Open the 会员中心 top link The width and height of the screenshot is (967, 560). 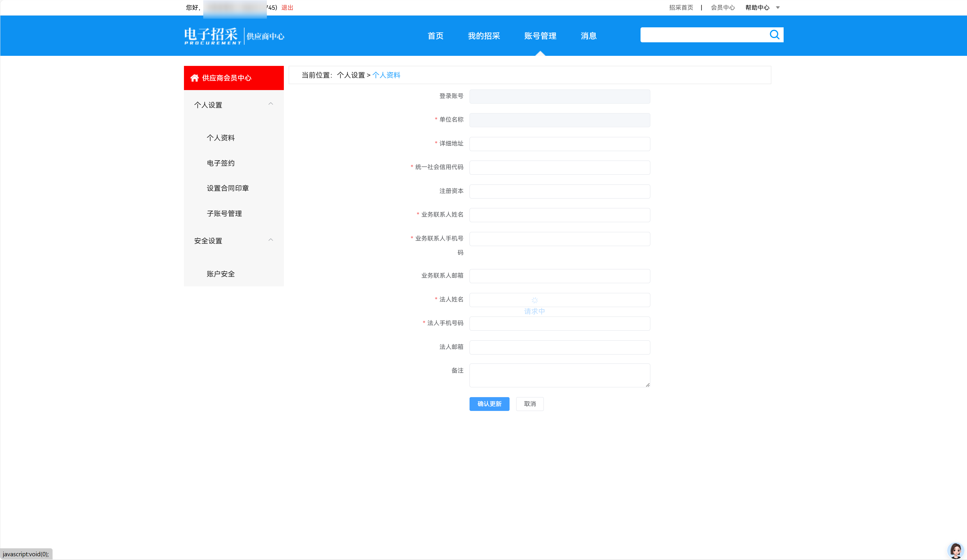click(723, 8)
